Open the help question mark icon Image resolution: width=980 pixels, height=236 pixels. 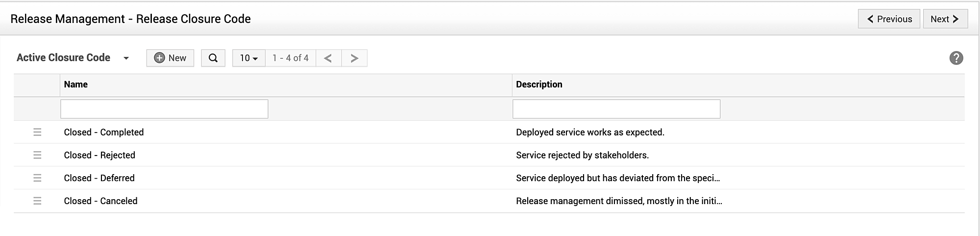956,58
